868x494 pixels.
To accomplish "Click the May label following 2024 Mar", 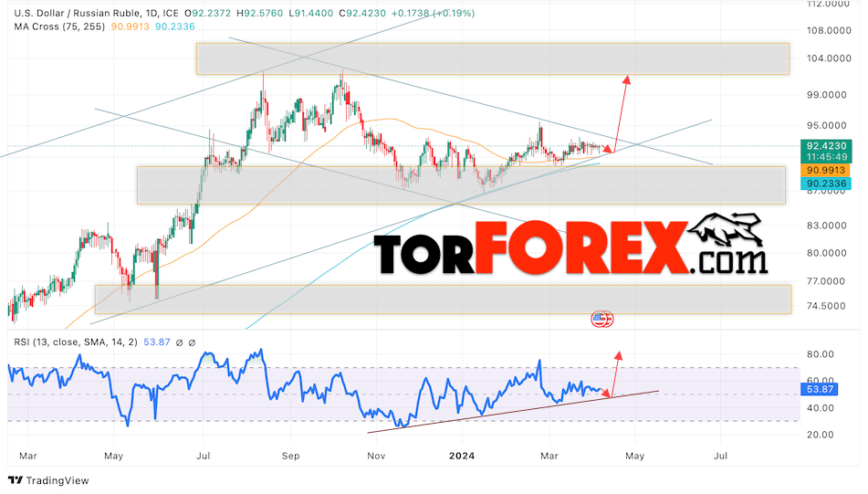I will click(x=635, y=456).
